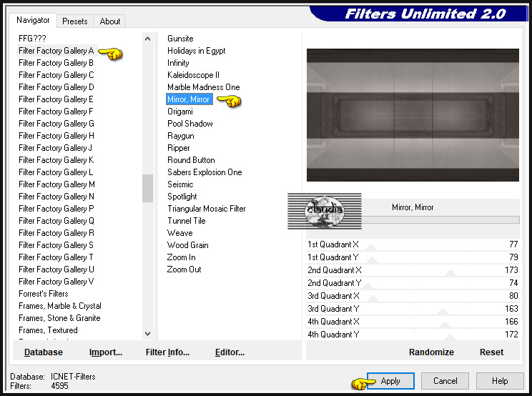Select Filter Factory Gallery M category
This screenshot has height=396, width=532.
[56, 184]
